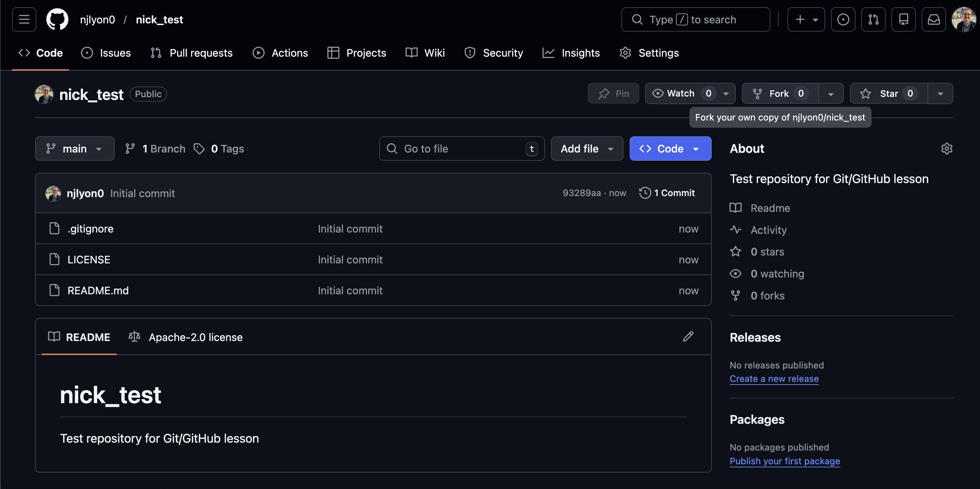
Task: Open the About section settings gear
Action: pyautogui.click(x=946, y=149)
